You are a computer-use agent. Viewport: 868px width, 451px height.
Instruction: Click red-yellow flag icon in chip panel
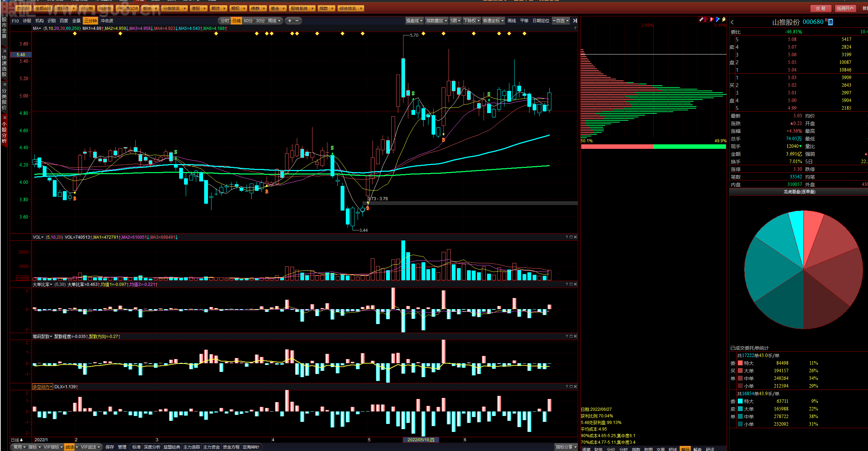(712, 20)
